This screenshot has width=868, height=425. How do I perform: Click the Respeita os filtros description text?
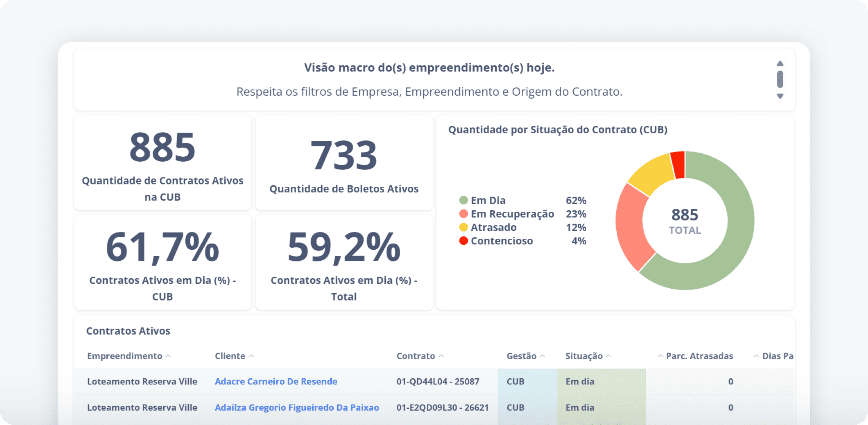[x=429, y=91]
